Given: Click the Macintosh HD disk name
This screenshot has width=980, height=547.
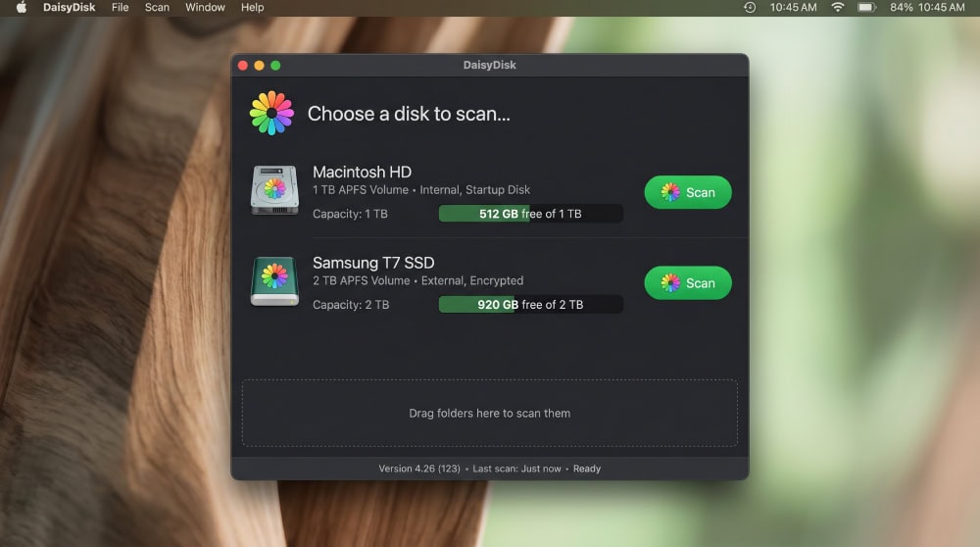Looking at the screenshot, I should (x=362, y=172).
